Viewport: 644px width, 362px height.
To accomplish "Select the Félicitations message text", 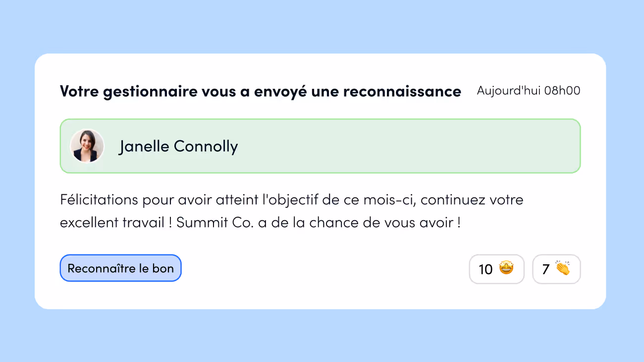I will pos(291,211).
